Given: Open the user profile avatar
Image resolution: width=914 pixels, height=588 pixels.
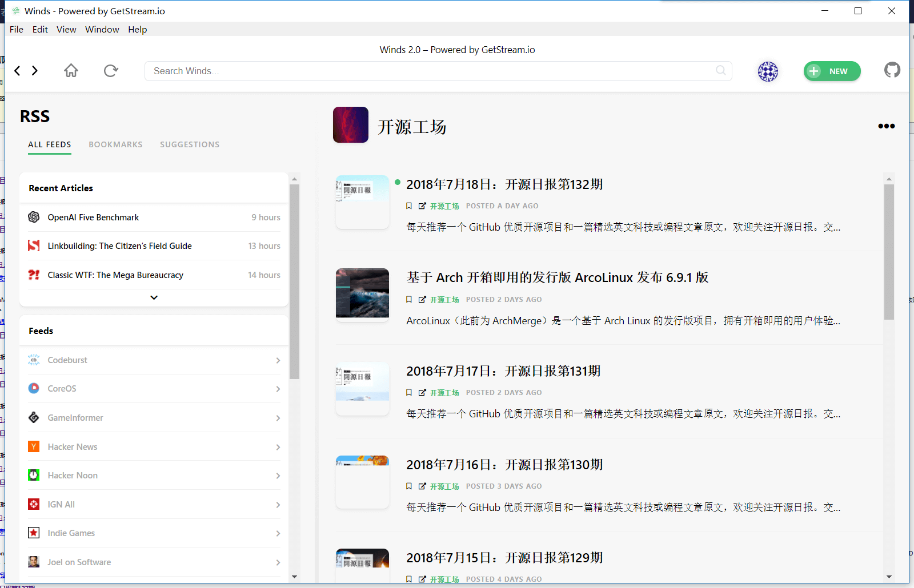Looking at the screenshot, I should [768, 71].
